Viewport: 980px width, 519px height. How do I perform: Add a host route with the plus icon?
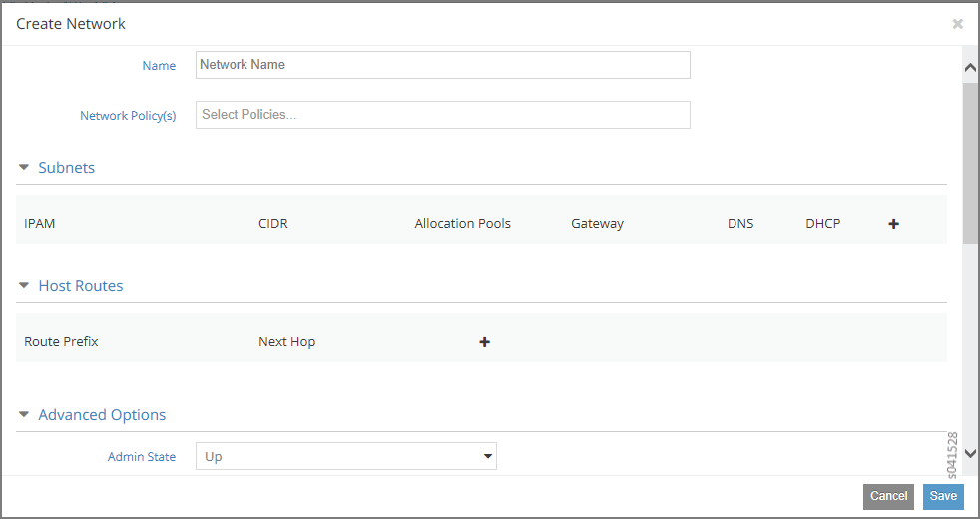484,342
